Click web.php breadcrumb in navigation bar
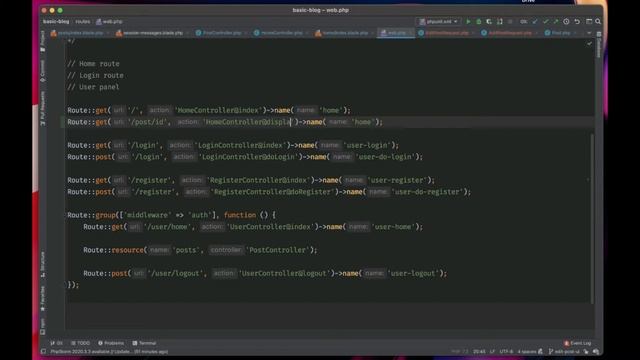The image size is (640, 360). click(109, 22)
